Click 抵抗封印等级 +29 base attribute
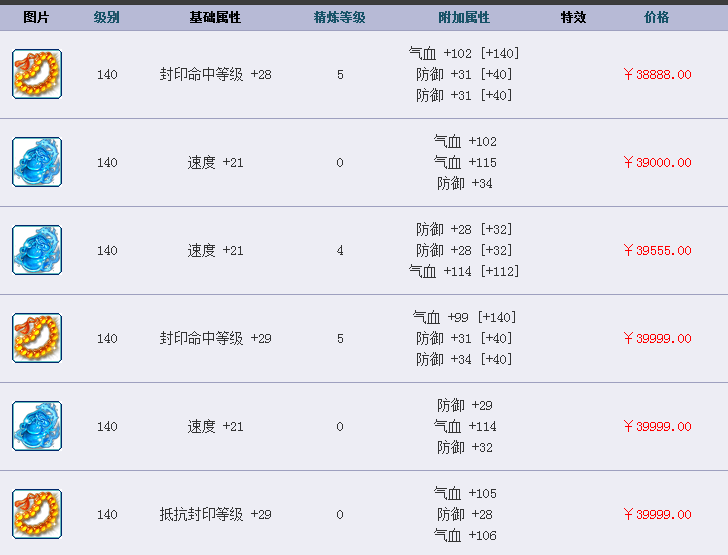728x555 pixels. (215, 514)
